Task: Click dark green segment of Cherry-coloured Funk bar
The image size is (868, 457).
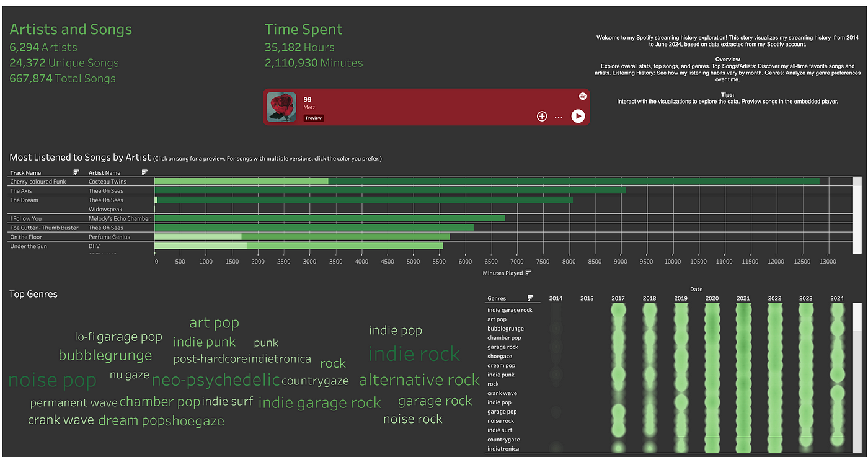Action: [573, 182]
